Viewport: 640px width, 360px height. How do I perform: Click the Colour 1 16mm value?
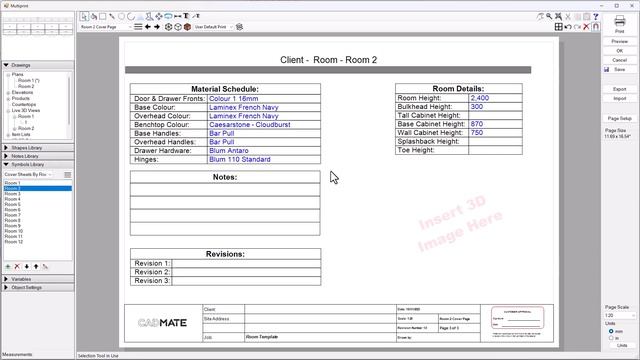233,99
